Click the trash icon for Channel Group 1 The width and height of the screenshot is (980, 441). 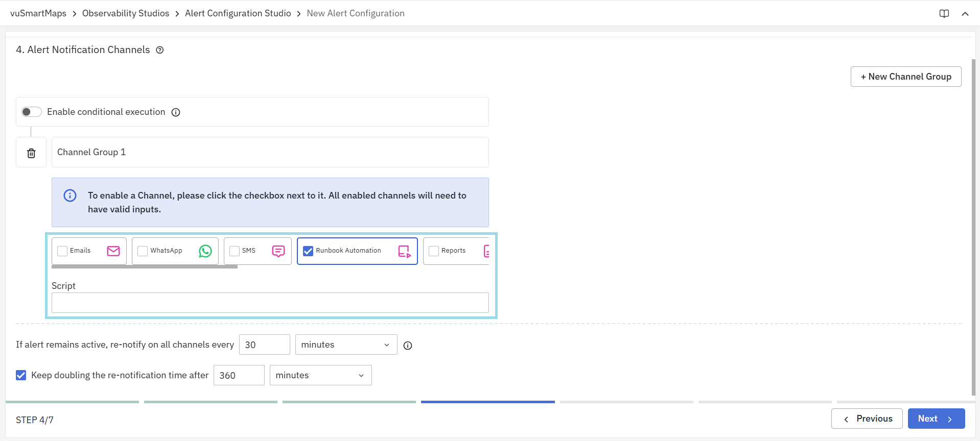(x=31, y=153)
